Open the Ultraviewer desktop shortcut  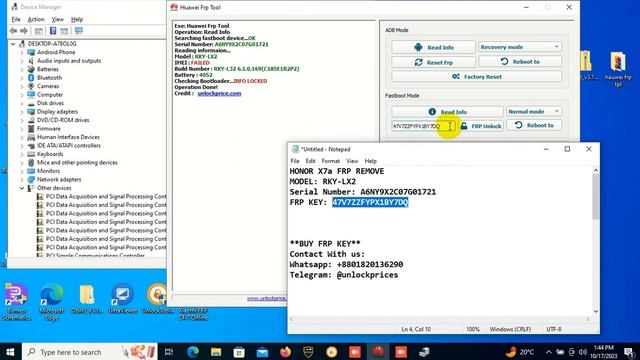point(122,298)
